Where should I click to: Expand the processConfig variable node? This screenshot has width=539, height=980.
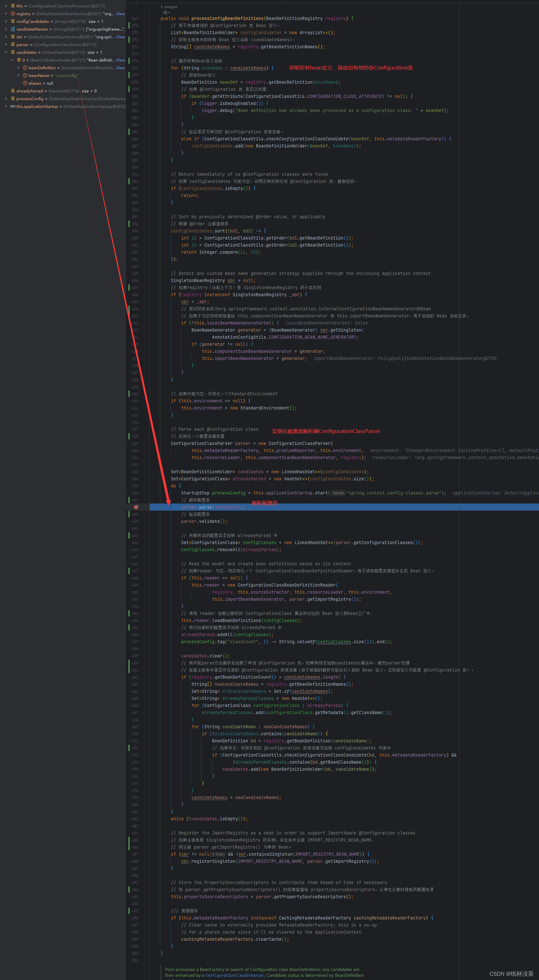point(6,99)
